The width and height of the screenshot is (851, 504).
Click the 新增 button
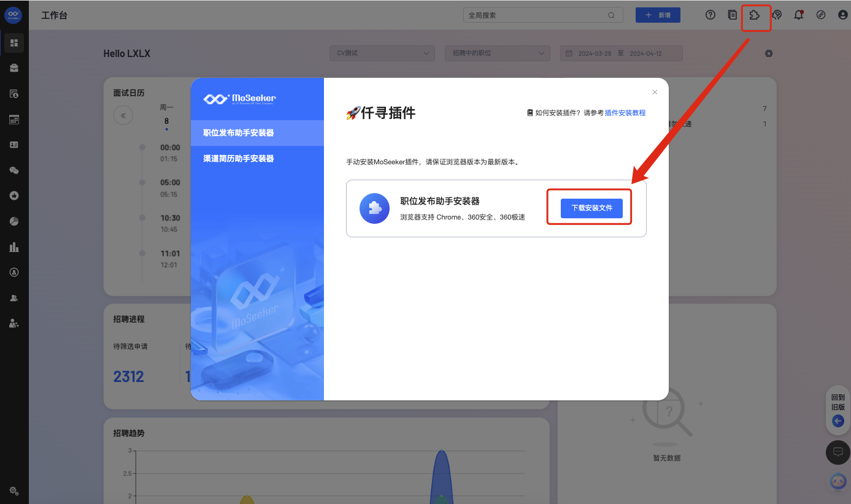click(x=658, y=15)
